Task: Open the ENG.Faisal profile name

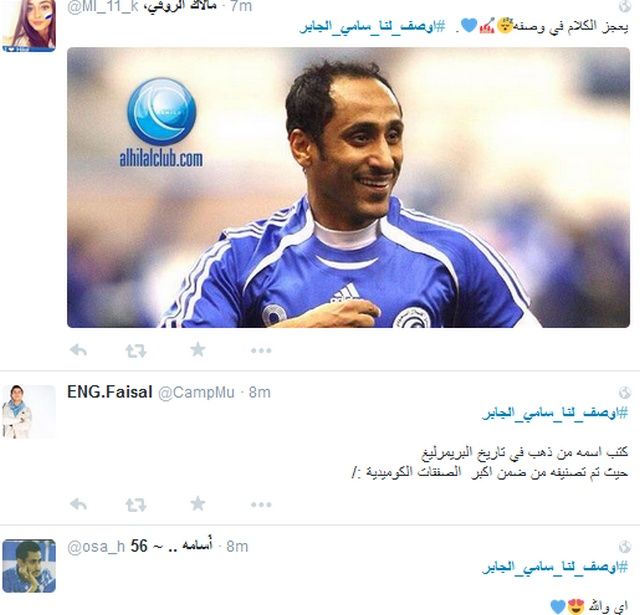Action: click(x=110, y=392)
